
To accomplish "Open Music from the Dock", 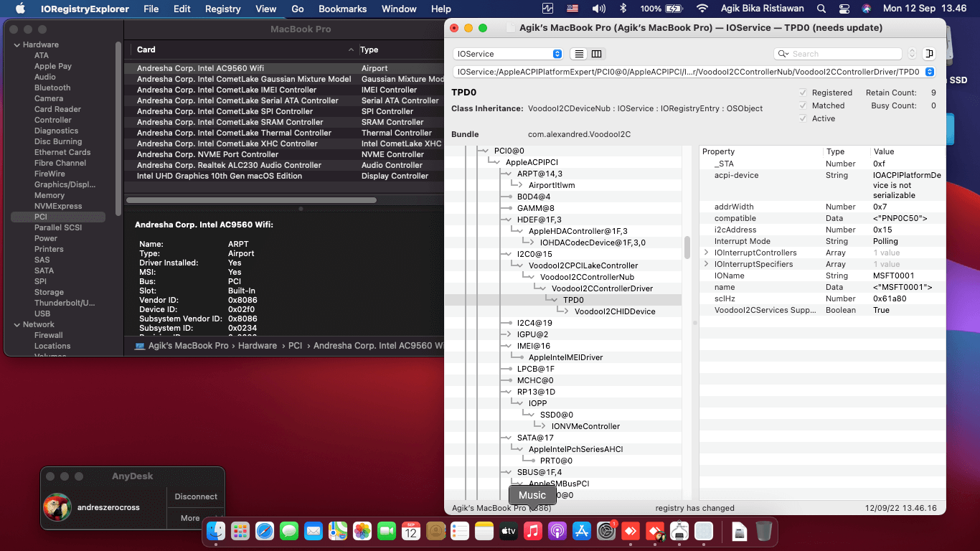I will pyautogui.click(x=532, y=531).
